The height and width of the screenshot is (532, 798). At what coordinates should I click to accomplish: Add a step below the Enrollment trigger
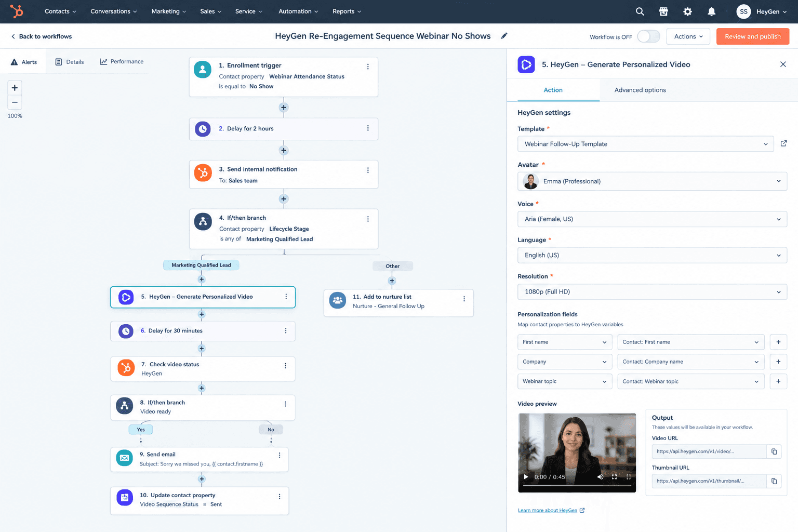(x=284, y=108)
